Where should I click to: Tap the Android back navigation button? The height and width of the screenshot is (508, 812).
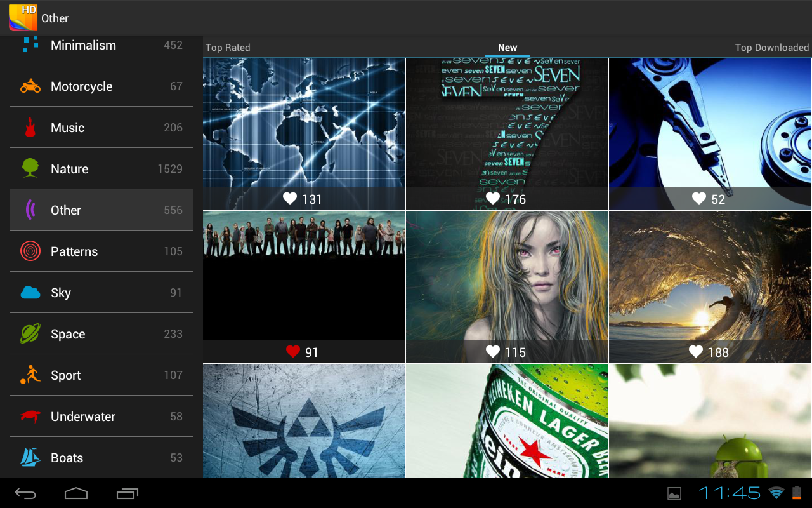pos(25,493)
